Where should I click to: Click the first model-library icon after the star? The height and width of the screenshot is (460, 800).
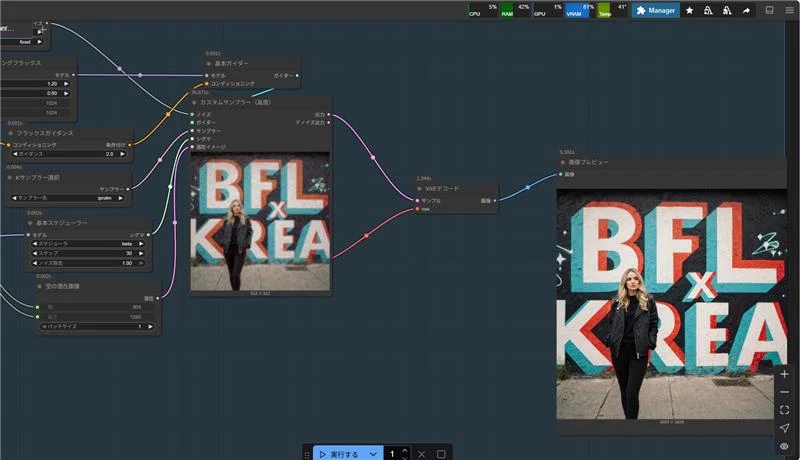(x=708, y=10)
